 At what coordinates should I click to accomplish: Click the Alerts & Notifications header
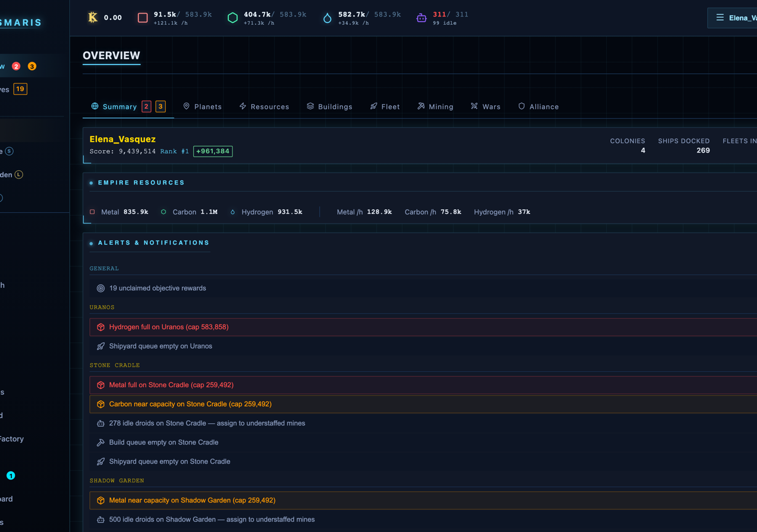[x=154, y=243]
